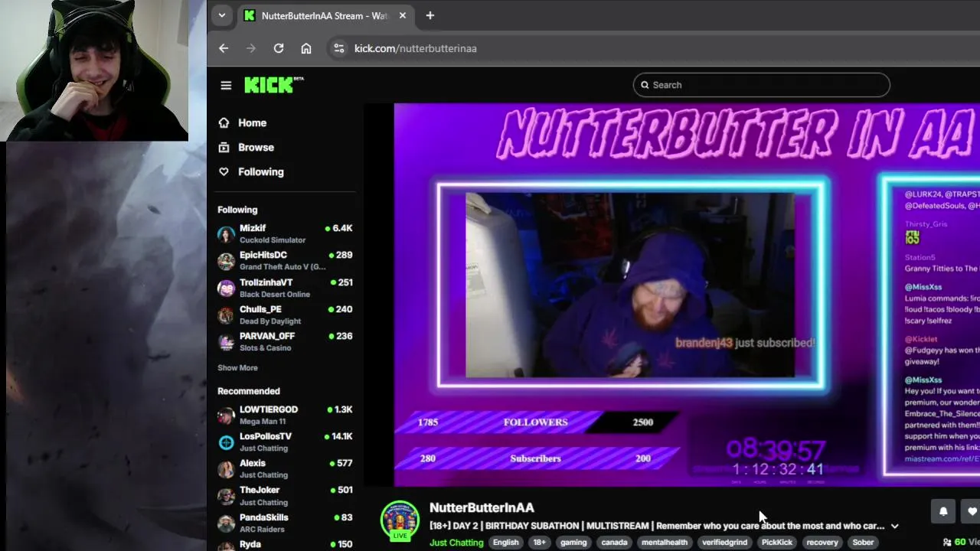The height and width of the screenshot is (551, 980).
Task: Click the Dead By Daylight category text
Action: (x=270, y=321)
